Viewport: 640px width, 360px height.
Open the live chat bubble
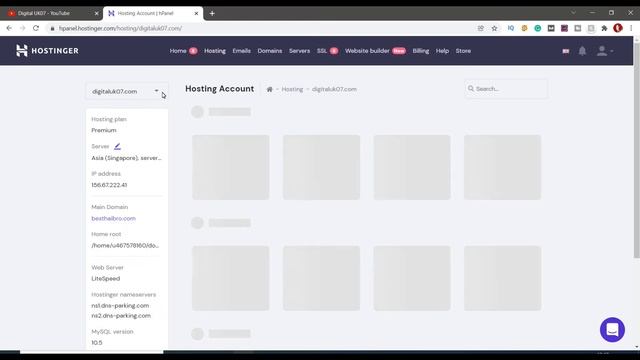click(x=612, y=329)
